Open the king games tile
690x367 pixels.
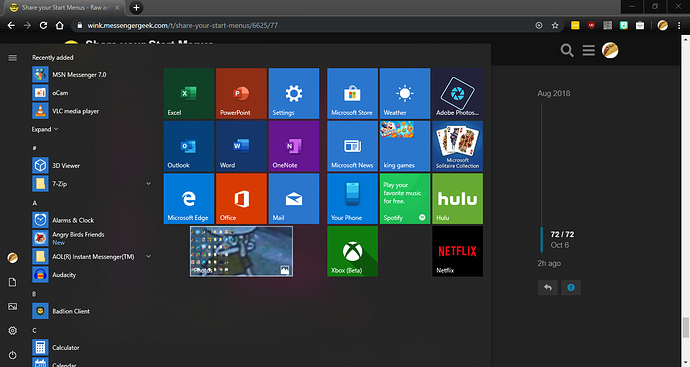[405, 146]
